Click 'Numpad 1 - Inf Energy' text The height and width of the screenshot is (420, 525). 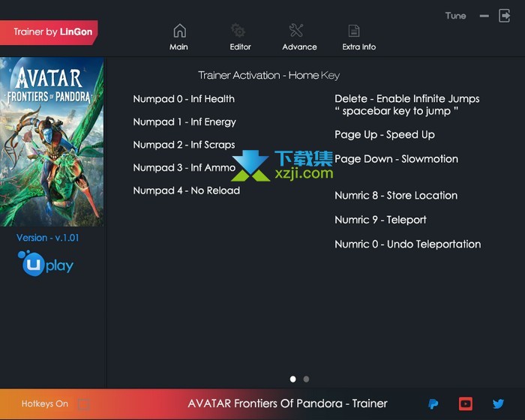pos(184,122)
